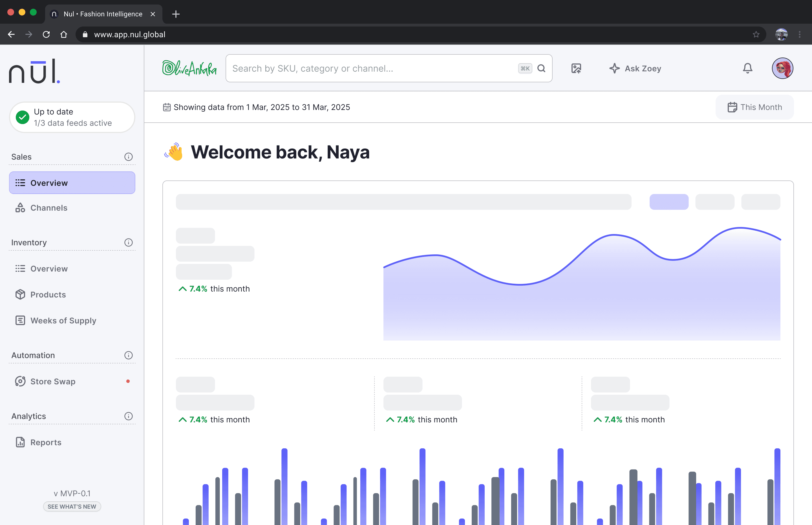Image resolution: width=812 pixels, height=525 pixels.
Task: Select the Channels icon in the sidebar
Action: [x=21, y=208]
